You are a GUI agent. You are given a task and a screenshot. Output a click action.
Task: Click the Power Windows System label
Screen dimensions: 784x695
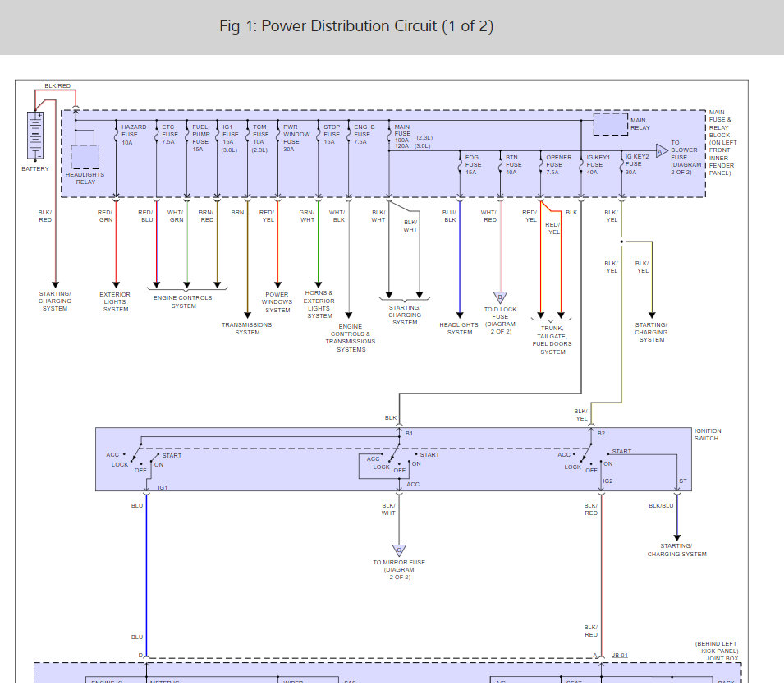(x=277, y=301)
